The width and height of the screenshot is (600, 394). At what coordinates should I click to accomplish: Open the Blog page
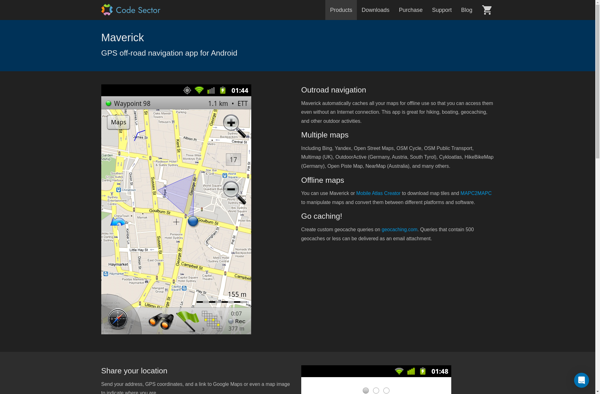(466, 10)
